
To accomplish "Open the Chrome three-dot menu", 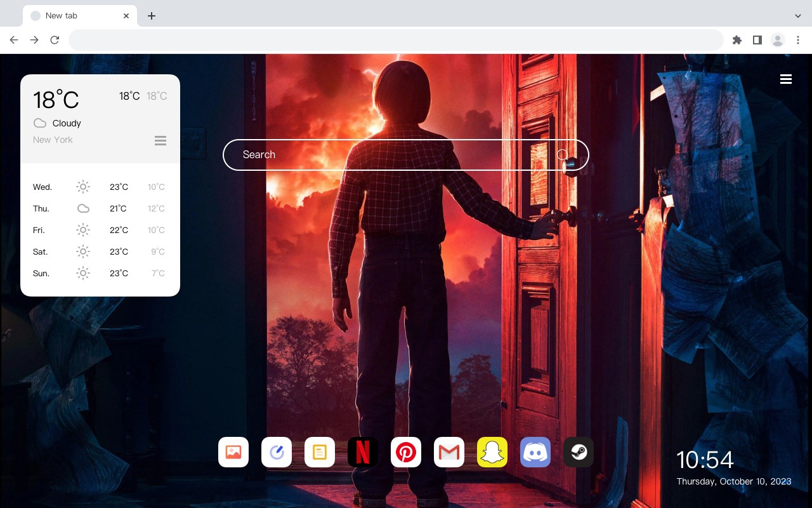I will tap(798, 40).
